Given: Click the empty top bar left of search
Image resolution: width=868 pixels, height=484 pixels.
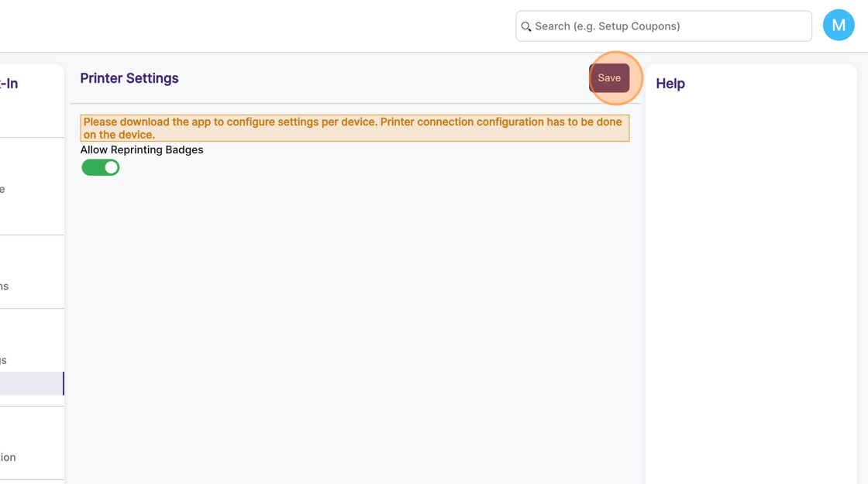Looking at the screenshot, I should tap(256, 26).
